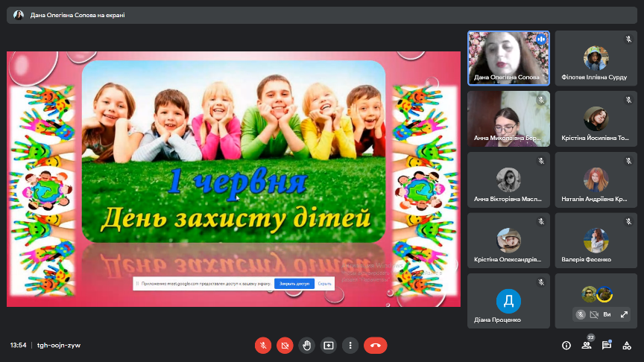Select Діана Проценко participant tile
The height and width of the screenshot is (362, 644).
(x=508, y=301)
